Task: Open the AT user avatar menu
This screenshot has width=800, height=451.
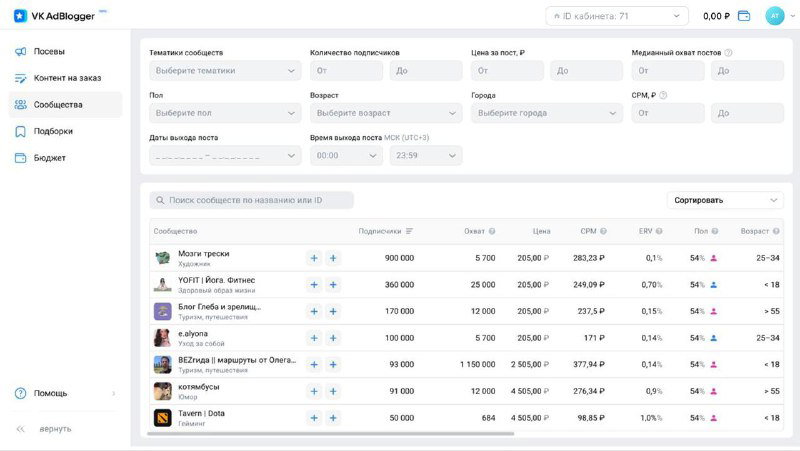Action: click(774, 16)
